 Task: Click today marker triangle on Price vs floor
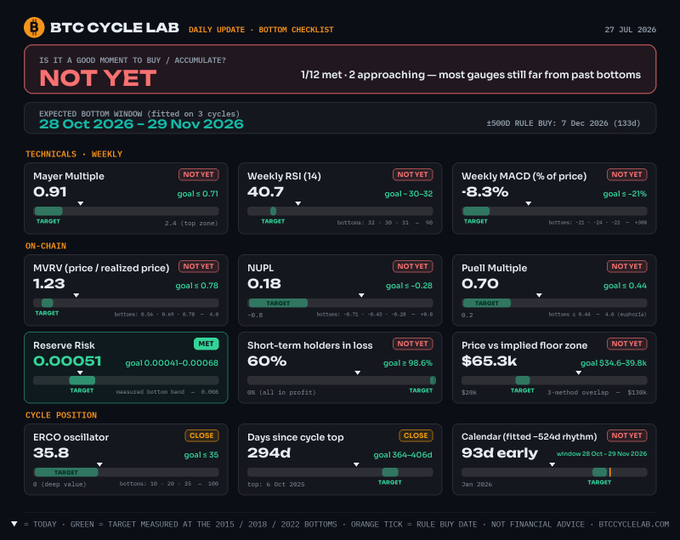(x=579, y=373)
